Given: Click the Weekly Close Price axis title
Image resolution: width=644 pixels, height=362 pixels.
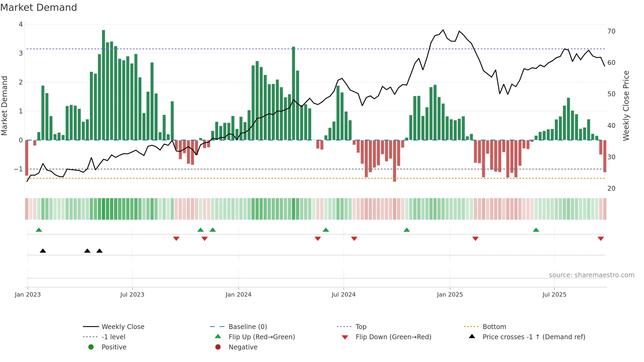Looking at the screenshot, I should (x=626, y=106).
